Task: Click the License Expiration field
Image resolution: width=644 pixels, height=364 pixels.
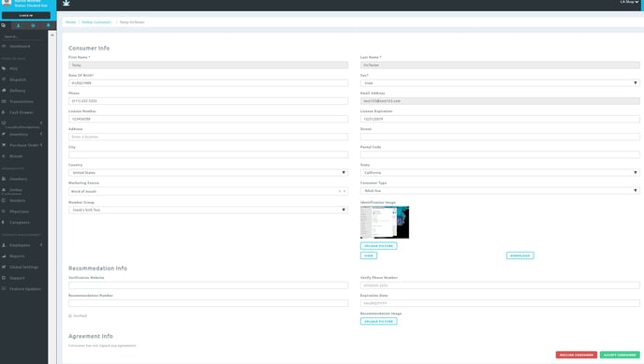Action: (500, 119)
